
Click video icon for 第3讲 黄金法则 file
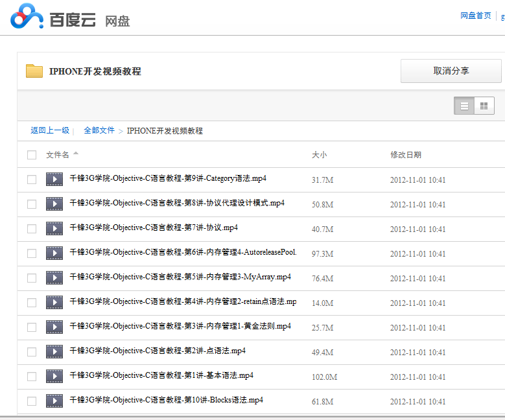54,327
